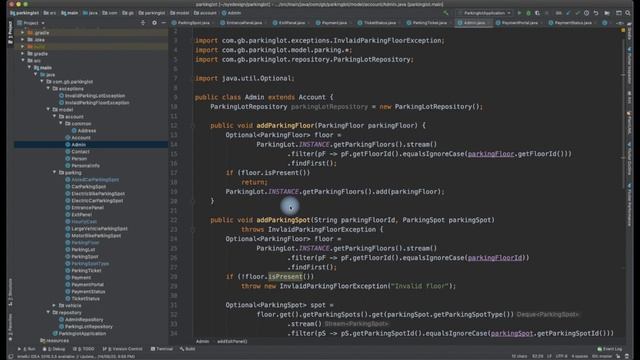Open EntrancePanel in project tree
Screen dimensions: 640x360
click(84, 207)
